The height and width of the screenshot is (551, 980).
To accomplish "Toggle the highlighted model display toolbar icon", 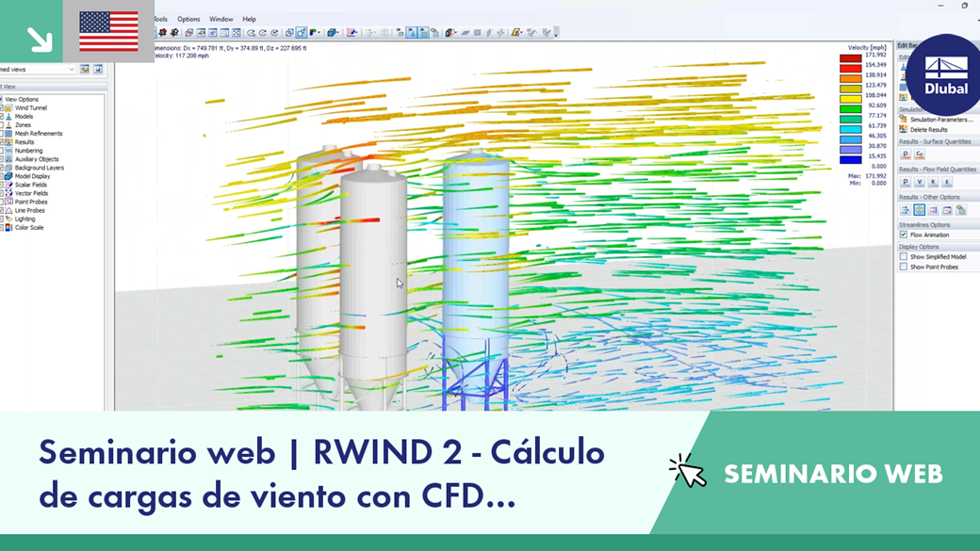I will pos(412,32).
